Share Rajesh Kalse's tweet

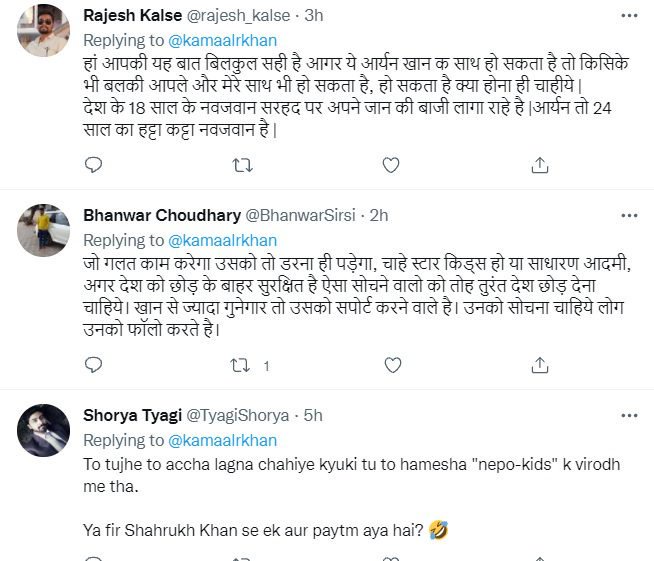click(540, 163)
